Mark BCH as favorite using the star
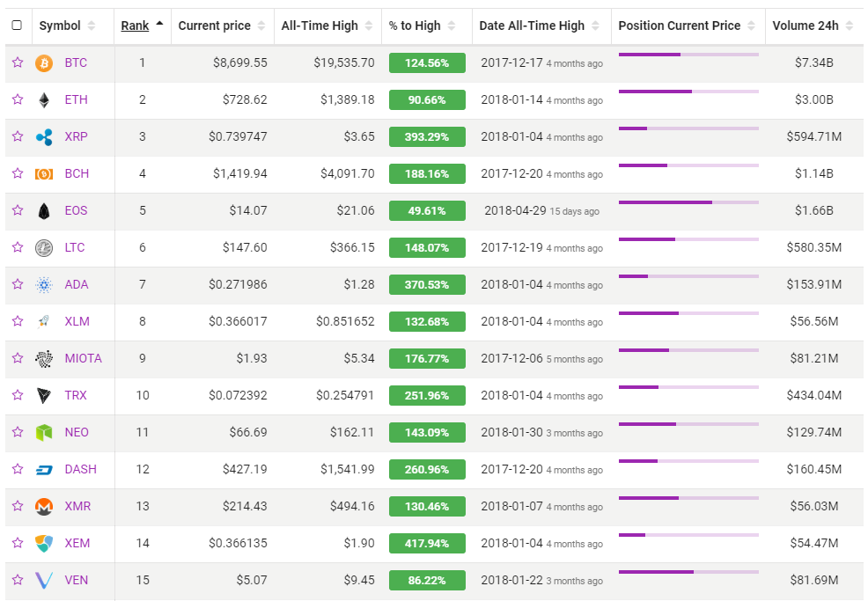 [18, 173]
